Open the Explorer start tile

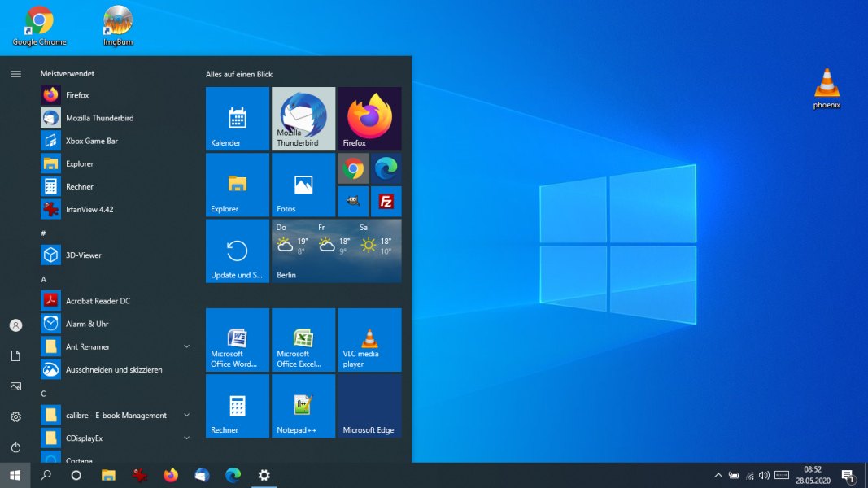[238, 185]
